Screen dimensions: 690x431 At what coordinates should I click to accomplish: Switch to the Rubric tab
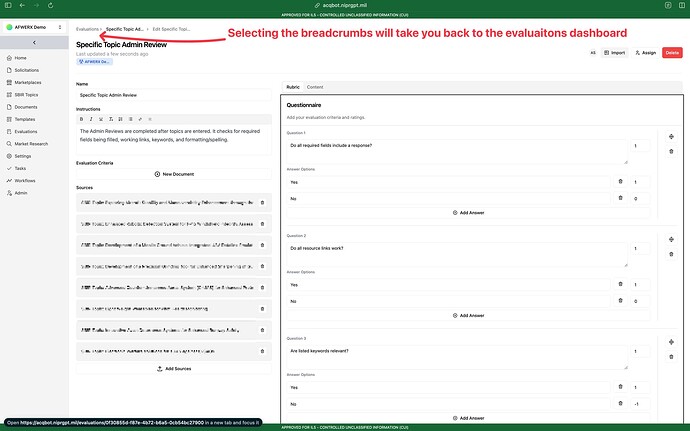coord(293,87)
